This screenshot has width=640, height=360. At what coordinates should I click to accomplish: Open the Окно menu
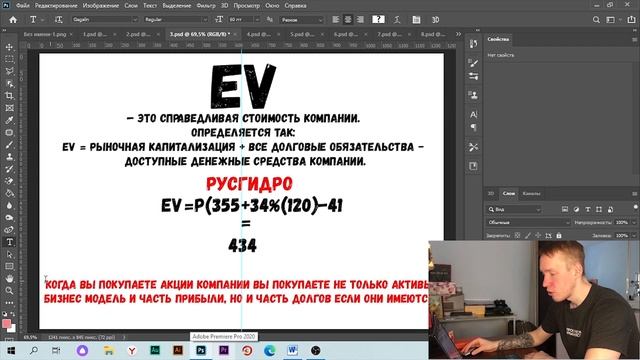pos(272,6)
